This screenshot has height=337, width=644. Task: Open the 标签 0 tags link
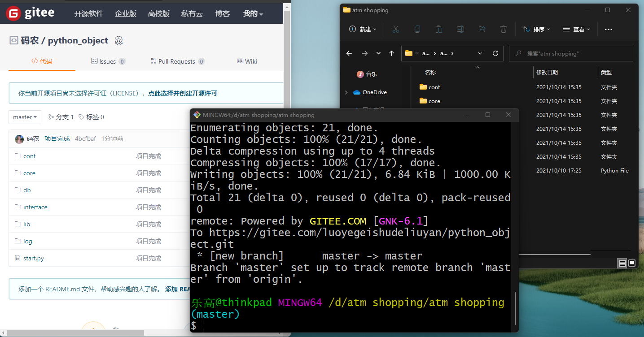pyautogui.click(x=91, y=117)
